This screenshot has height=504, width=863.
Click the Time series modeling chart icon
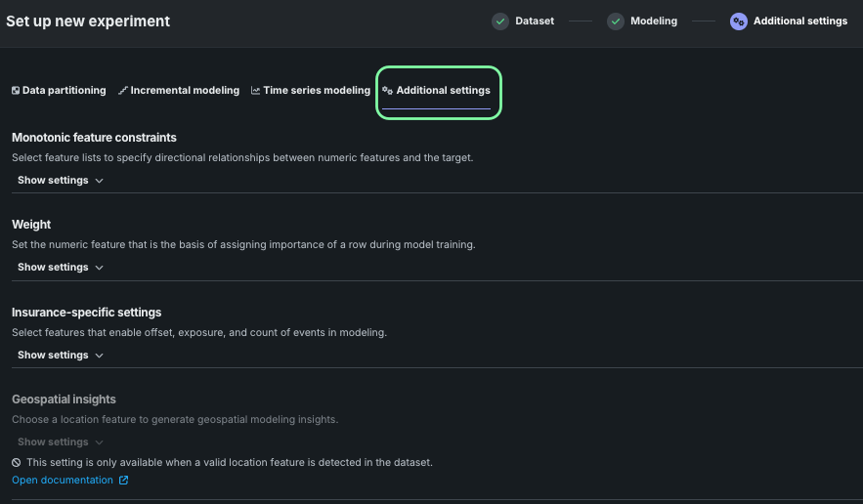click(255, 91)
